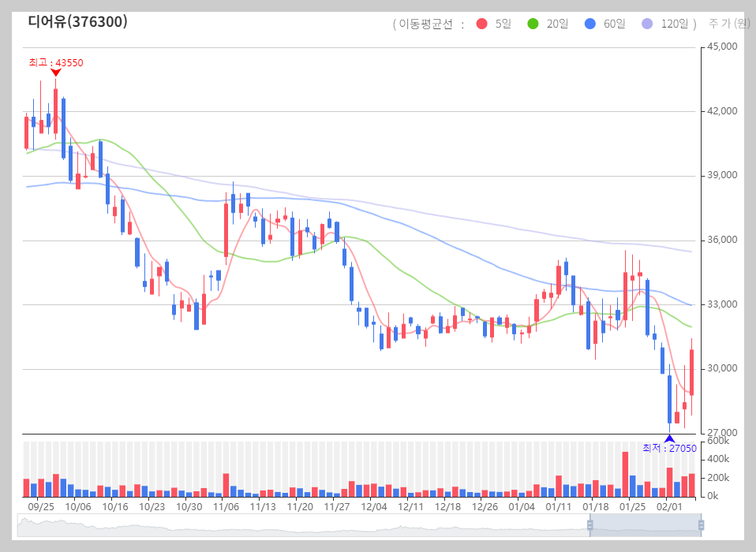
Task: Toggle the green 20일 moving average legend
Action: [548, 24]
